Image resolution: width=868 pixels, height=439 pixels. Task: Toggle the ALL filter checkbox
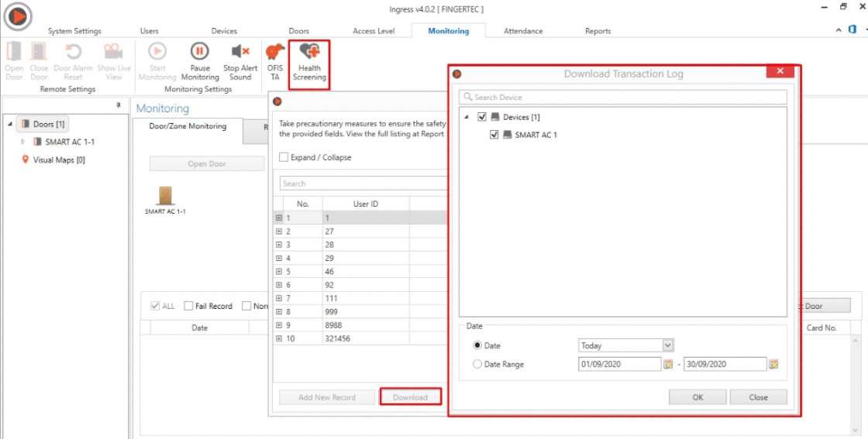[x=155, y=306]
